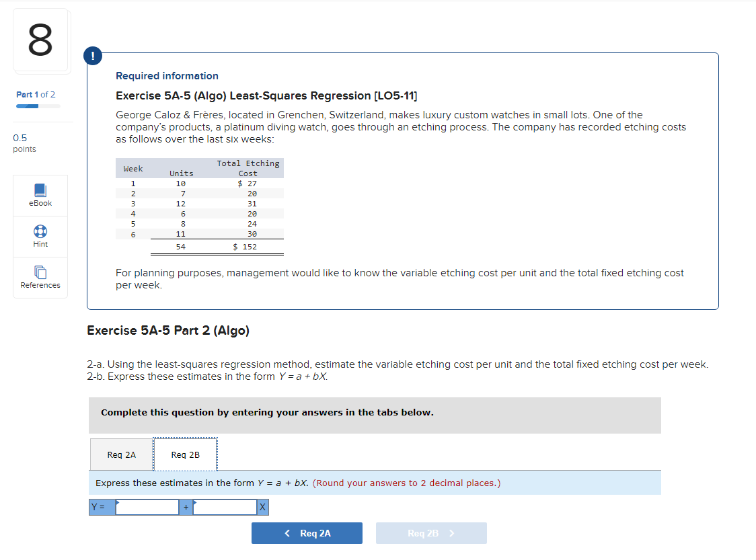Open the Hint resource
The image size is (756, 560).
(x=40, y=236)
